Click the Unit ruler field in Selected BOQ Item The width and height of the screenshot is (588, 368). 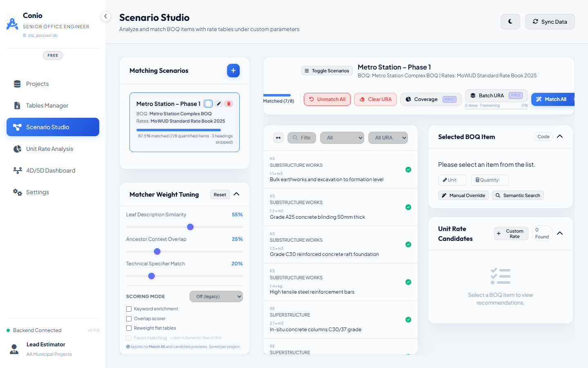click(x=452, y=180)
